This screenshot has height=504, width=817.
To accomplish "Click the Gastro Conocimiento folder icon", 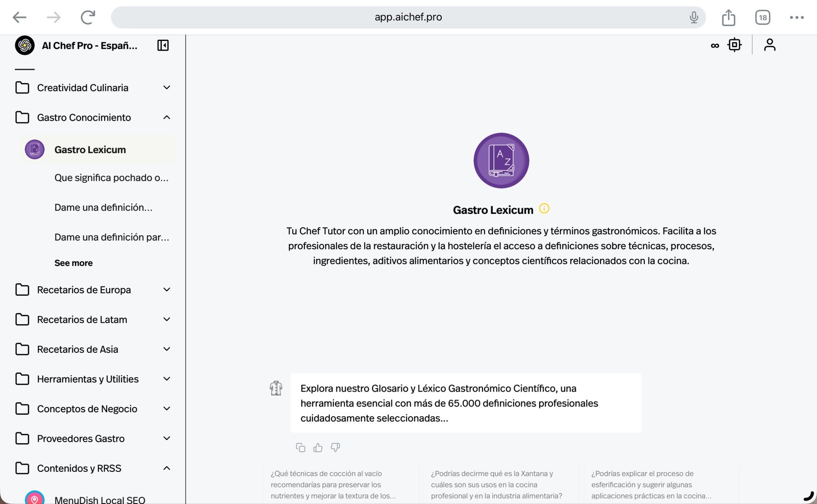I will (x=22, y=117).
